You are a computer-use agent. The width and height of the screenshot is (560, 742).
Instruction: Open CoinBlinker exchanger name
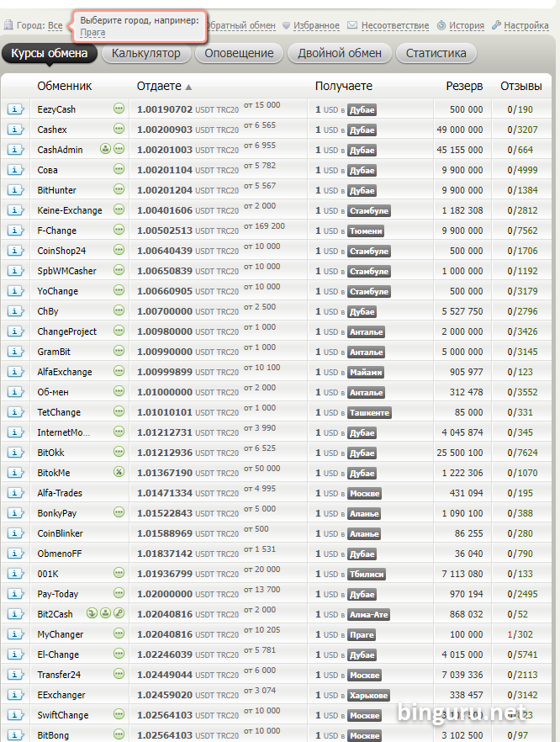coord(60,533)
